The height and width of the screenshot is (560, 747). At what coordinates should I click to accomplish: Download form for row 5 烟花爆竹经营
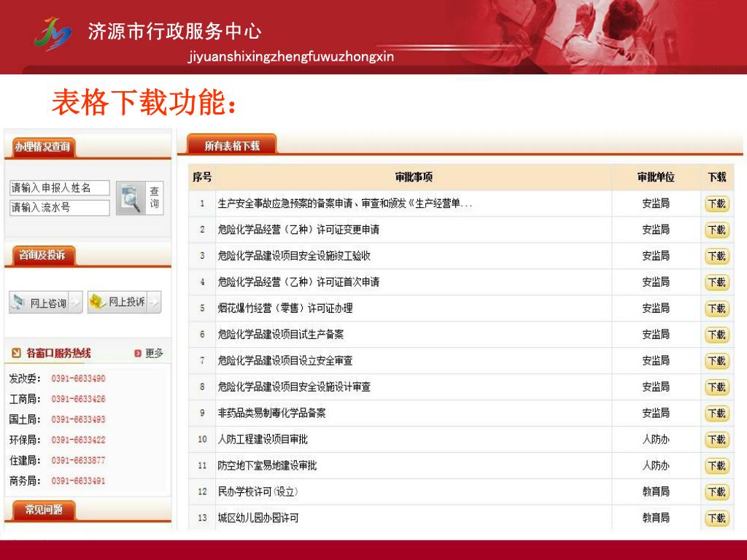[716, 308]
